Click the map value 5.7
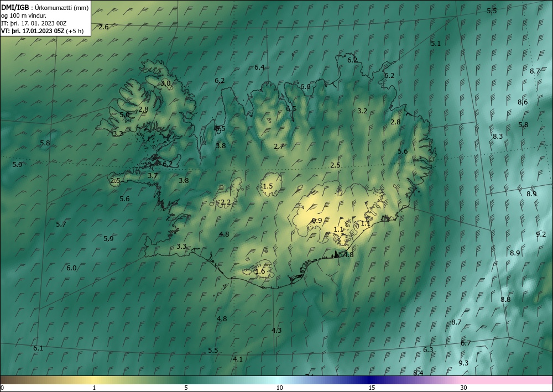The image size is (553, 392). 61,224
